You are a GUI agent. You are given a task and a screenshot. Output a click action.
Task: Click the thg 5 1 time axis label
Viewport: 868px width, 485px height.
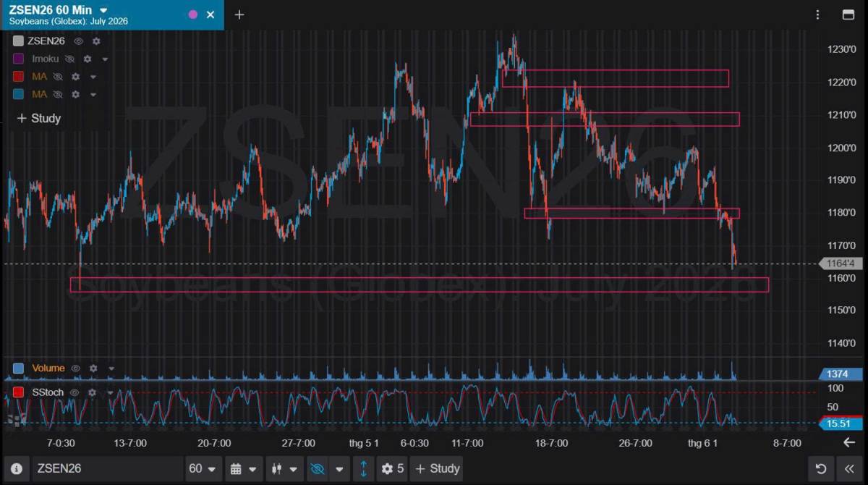click(x=364, y=443)
